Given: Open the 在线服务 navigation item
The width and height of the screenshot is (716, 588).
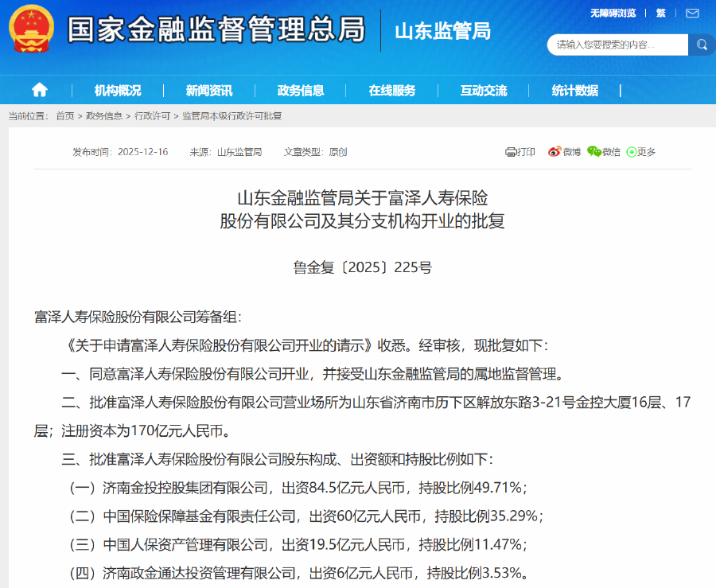Looking at the screenshot, I should point(392,91).
